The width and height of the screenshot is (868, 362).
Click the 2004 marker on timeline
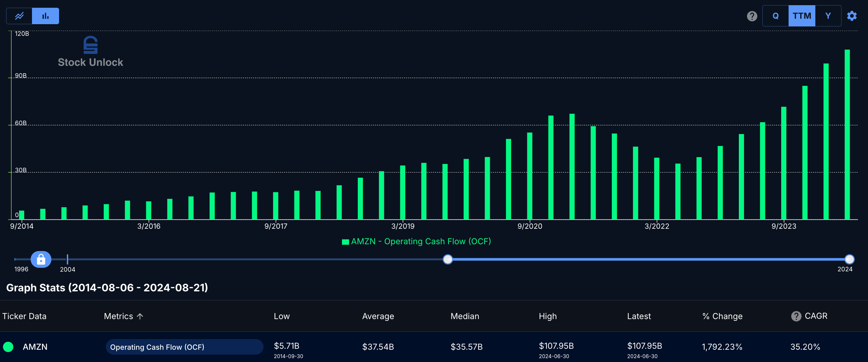pos(67,259)
